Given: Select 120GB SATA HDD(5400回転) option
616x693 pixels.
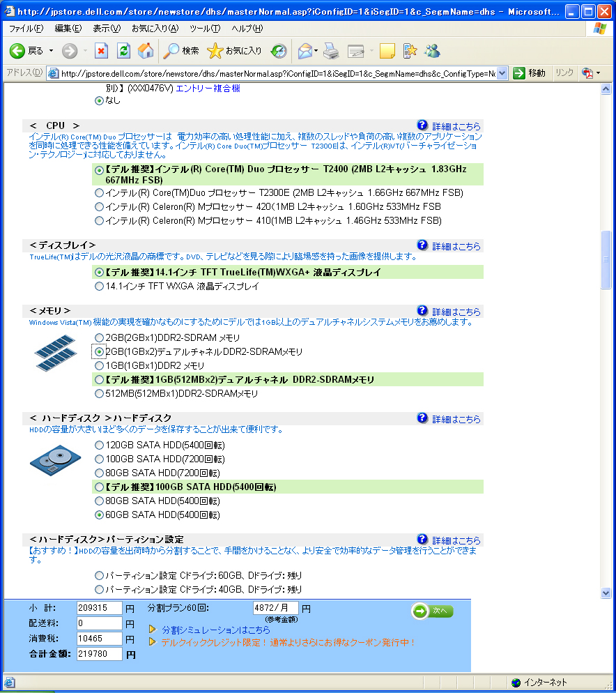Looking at the screenshot, I should [100, 445].
